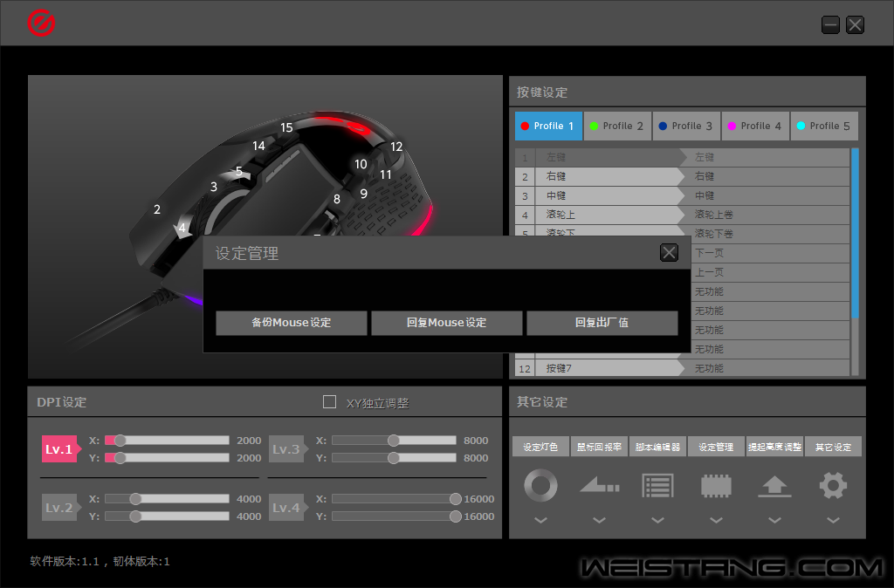Click the key list blue scrollbar
Image resolution: width=894 pixels, height=588 pixels.
[x=855, y=232]
